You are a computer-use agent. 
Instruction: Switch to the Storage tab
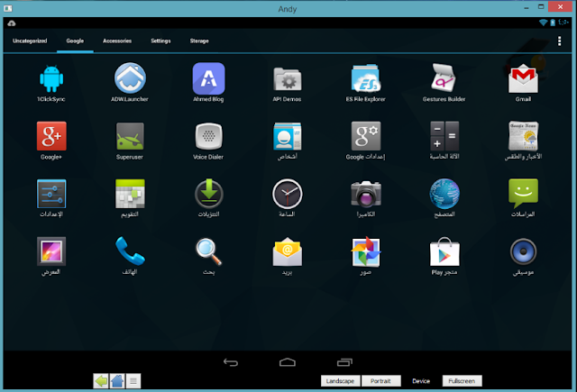pyautogui.click(x=199, y=41)
